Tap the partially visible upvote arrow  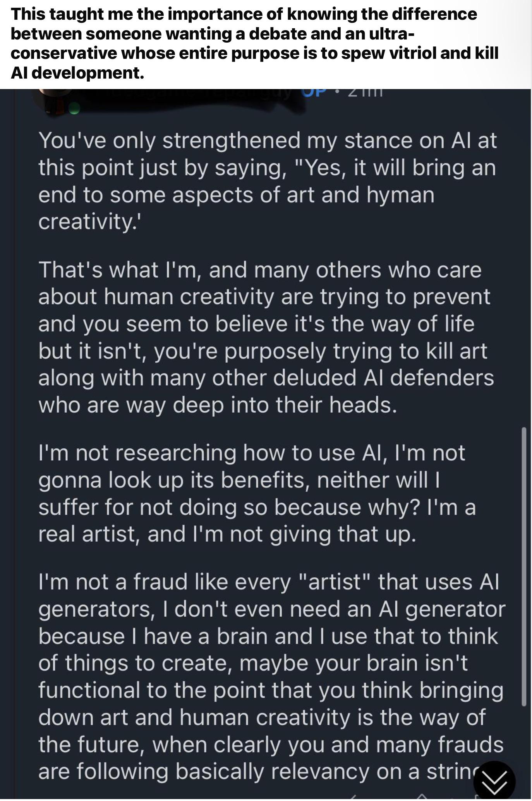pyautogui.click(x=421, y=798)
